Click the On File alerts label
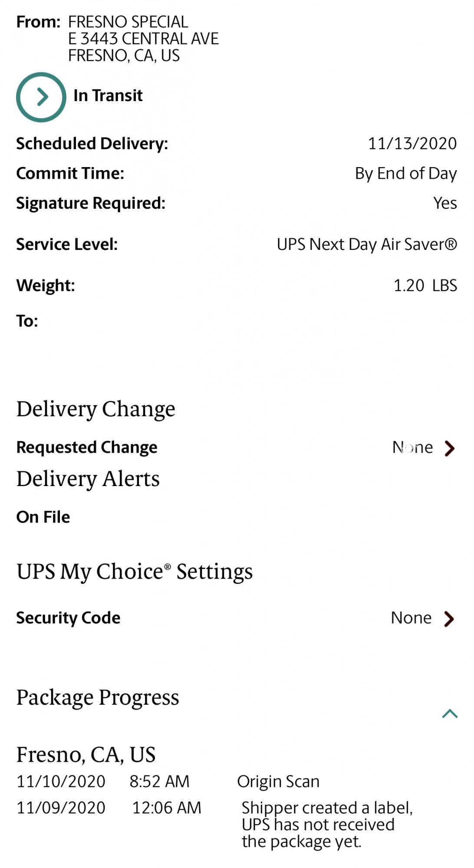474x868 pixels. (x=43, y=517)
